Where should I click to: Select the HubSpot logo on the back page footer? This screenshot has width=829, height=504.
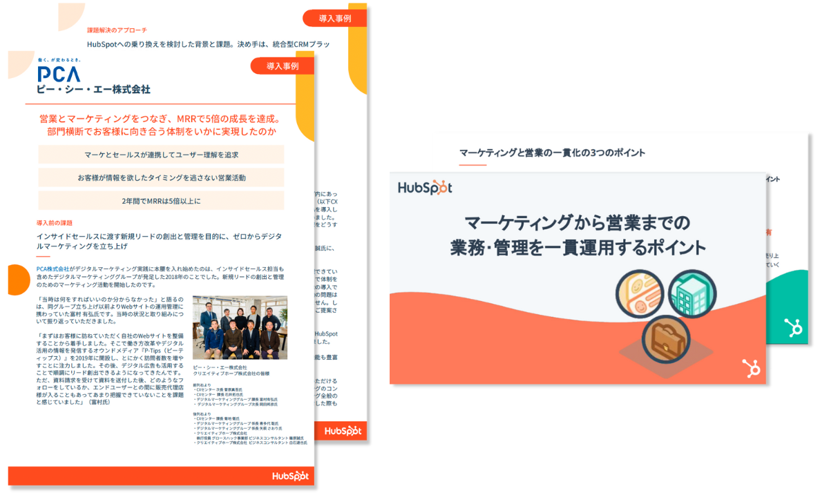coord(343,430)
